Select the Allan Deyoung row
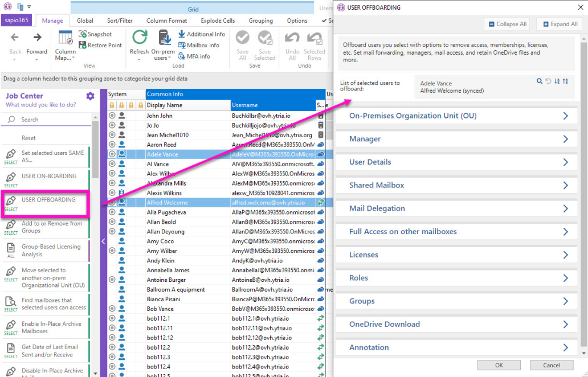The height and width of the screenshot is (377, 588). pos(217,232)
